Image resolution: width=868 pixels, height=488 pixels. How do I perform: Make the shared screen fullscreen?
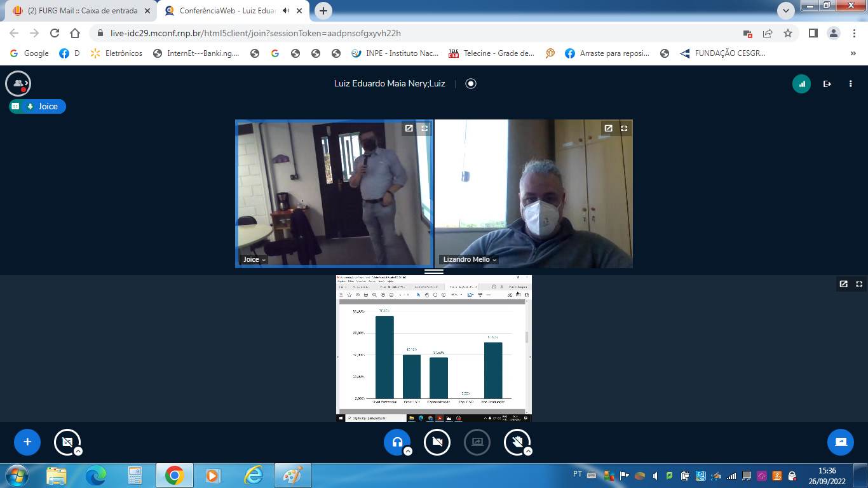click(x=859, y=284)
